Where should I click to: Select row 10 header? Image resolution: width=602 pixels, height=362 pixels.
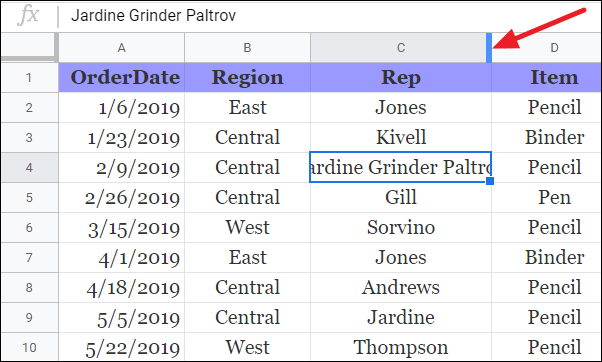coord(30,347)
